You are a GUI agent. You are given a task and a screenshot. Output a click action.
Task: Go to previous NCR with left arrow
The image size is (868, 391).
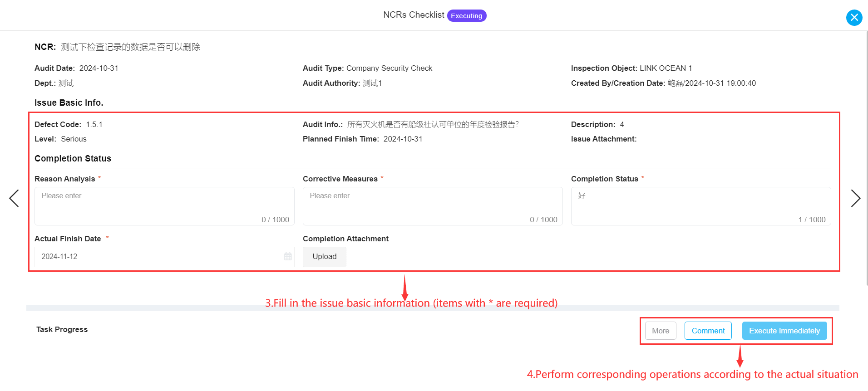14,198
